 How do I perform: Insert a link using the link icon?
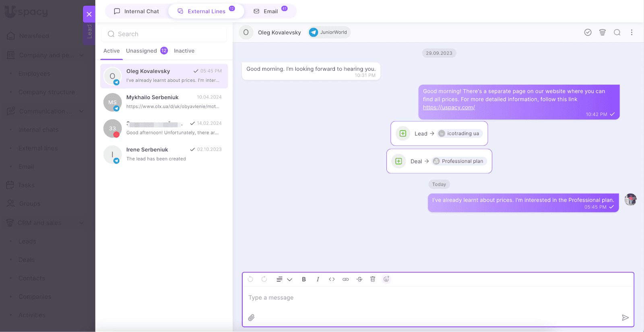(345, 279)
